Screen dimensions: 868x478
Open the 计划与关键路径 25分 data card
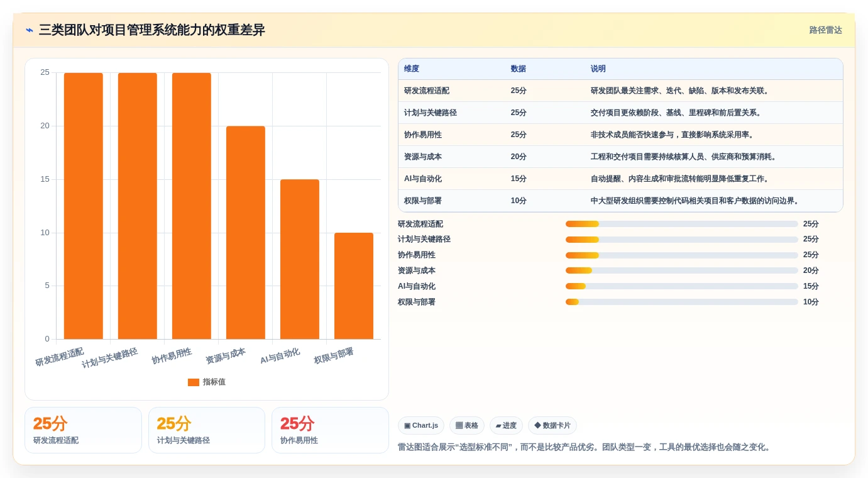207,430
